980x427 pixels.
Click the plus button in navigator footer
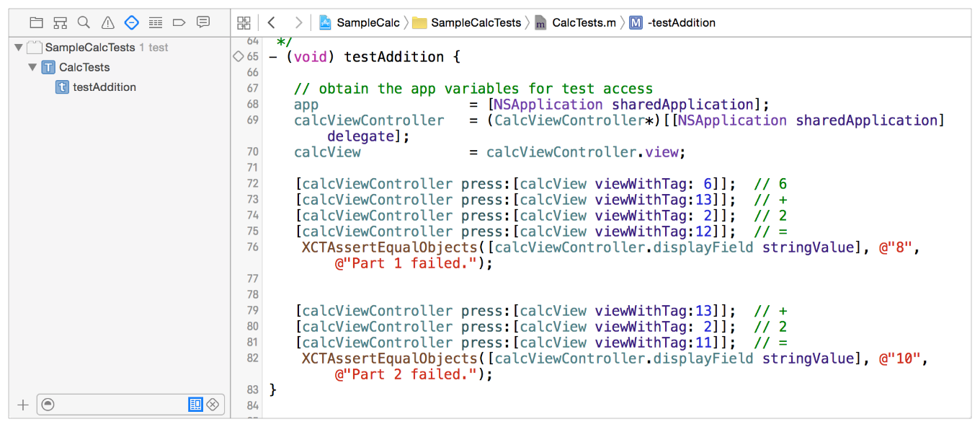click(23, 405)
